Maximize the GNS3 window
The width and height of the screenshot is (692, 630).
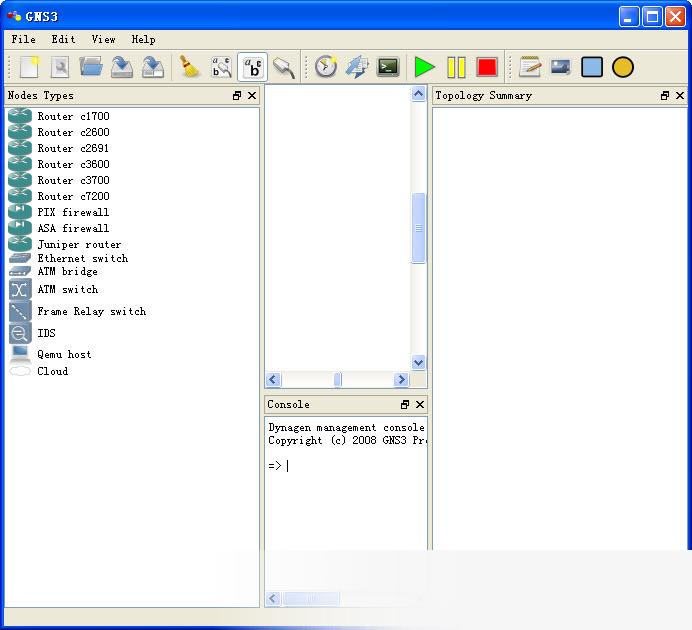point(652,17)
